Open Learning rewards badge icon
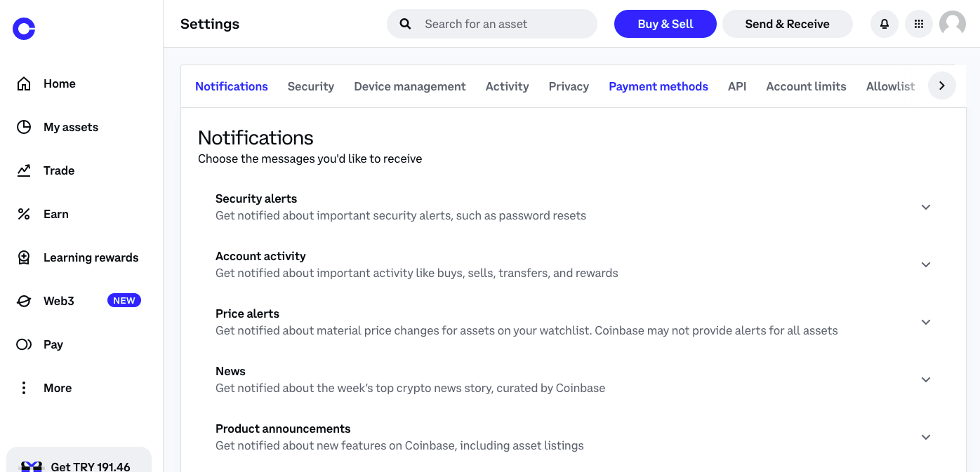This screenshot has height=472, width=980. pyautogui.click(x=24, y=257)
